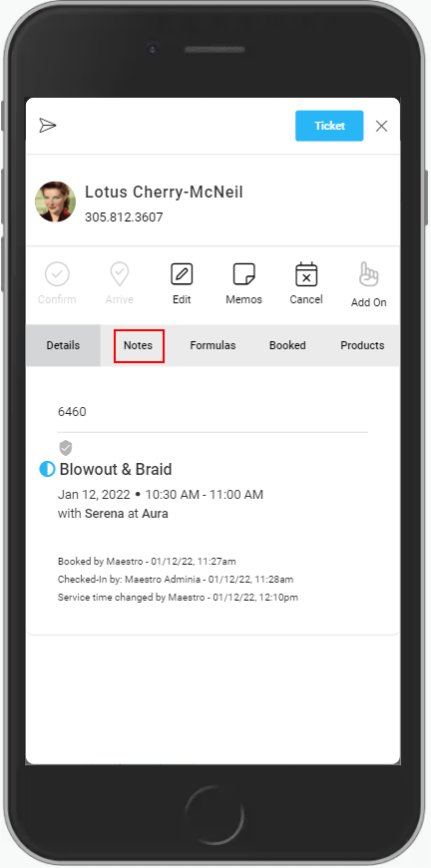Click the half-filled blue status circle
Viewport: 431px width, 868px height.
pyautogui.click(x=47, y=470)
